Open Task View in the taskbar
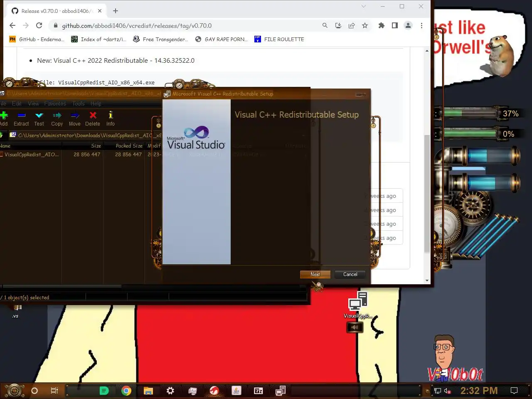Viewport: 532px width, 399px height. coord(54,391)
